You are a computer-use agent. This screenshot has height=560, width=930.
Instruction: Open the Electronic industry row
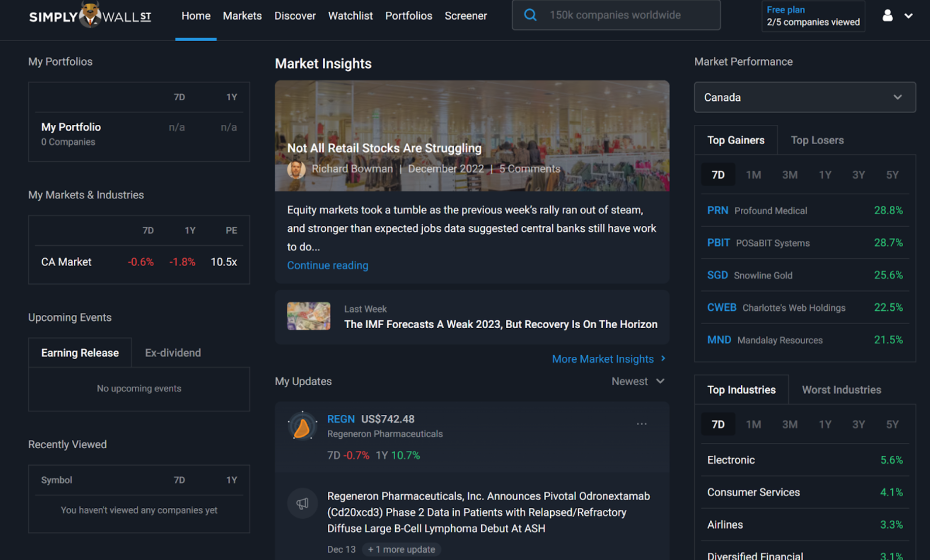(805, 460)
